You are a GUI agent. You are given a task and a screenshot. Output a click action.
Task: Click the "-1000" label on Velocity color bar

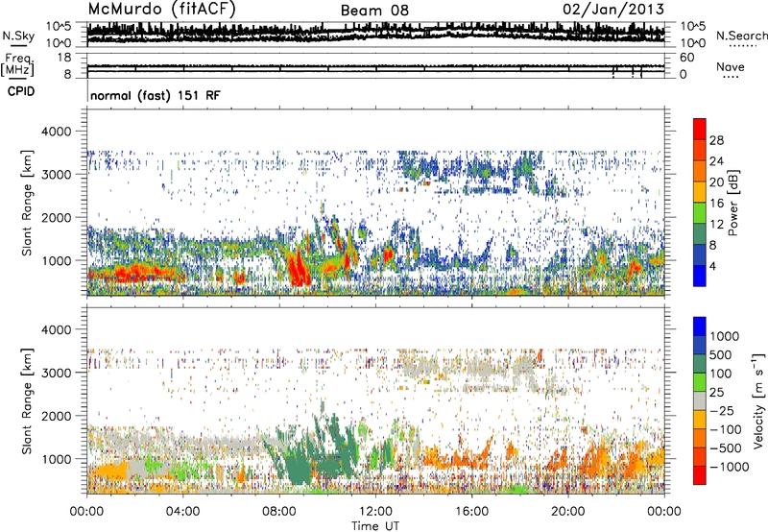[730, 467]
